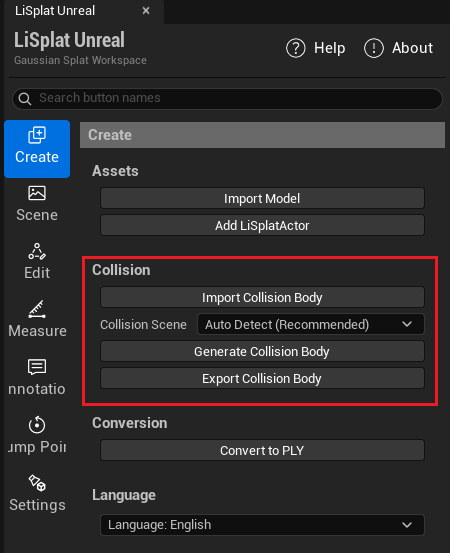The image size is (450, 553).
Task: Click the Convert to PLY button
Action: tap(262, 450)
